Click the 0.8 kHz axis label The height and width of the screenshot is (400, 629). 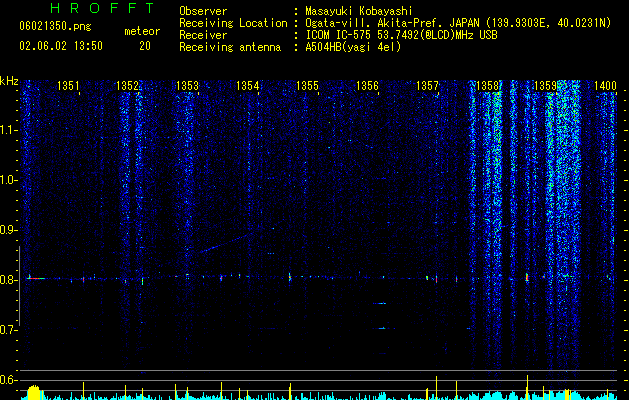[9, 280]
